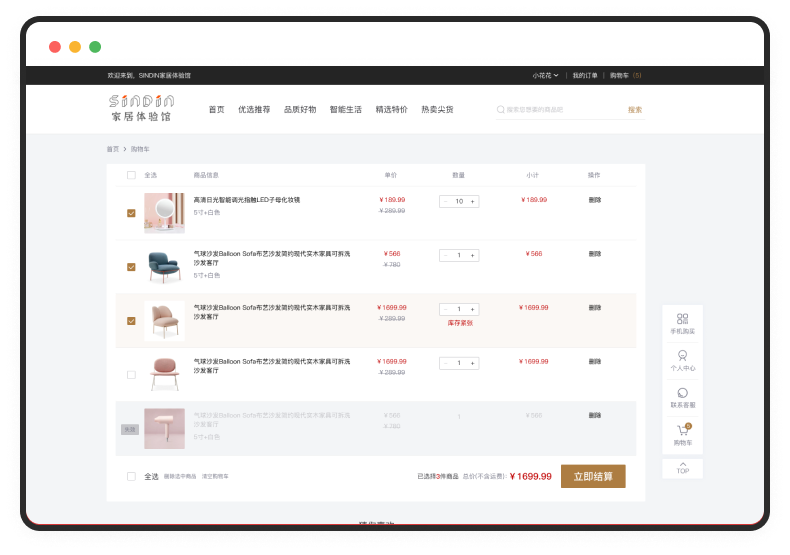Open 购物车 cart icon in right sidebar
Screen dimensions: 790x555
point(682,430)
